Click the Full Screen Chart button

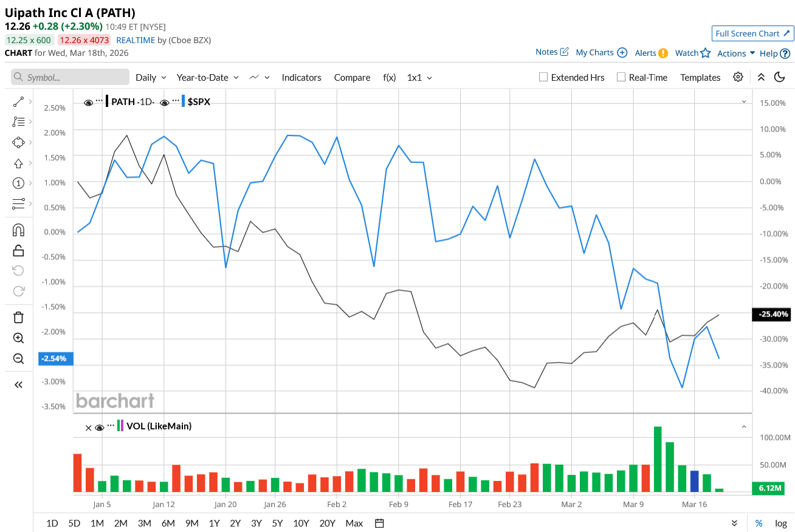coord(752,33)
